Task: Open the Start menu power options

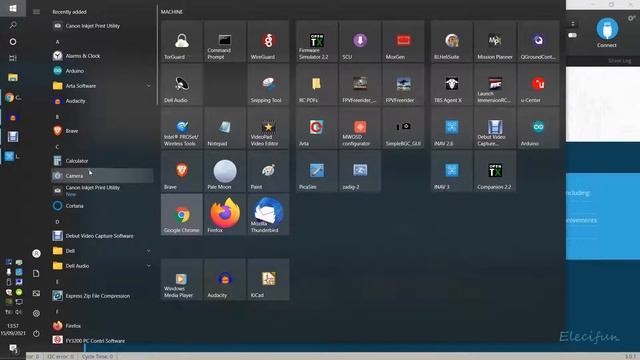Action: point(36,333)
